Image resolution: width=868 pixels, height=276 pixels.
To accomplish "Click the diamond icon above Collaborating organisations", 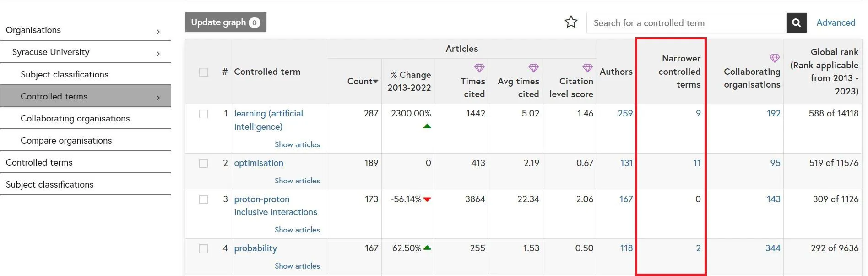I will click(774, 58).
